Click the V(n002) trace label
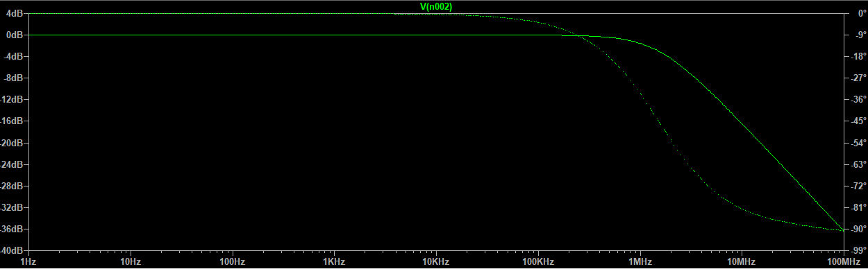 point(436,6)
